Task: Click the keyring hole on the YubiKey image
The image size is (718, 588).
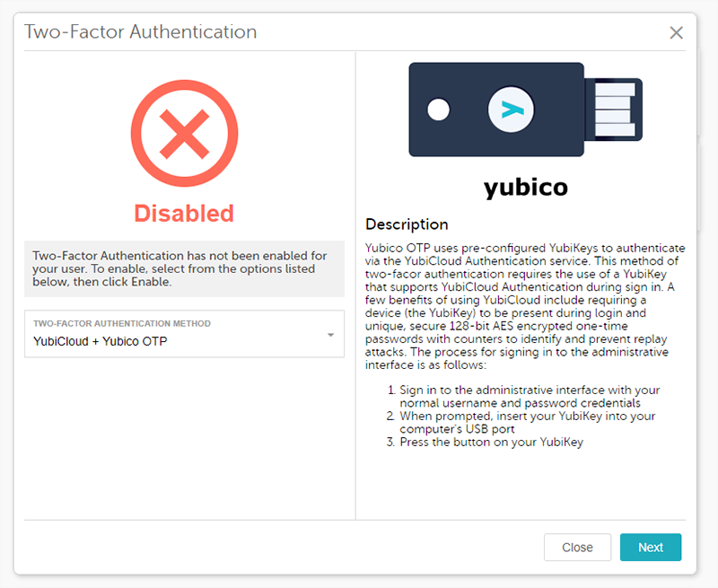Action: pyautogui.click(x=438, y=110)
